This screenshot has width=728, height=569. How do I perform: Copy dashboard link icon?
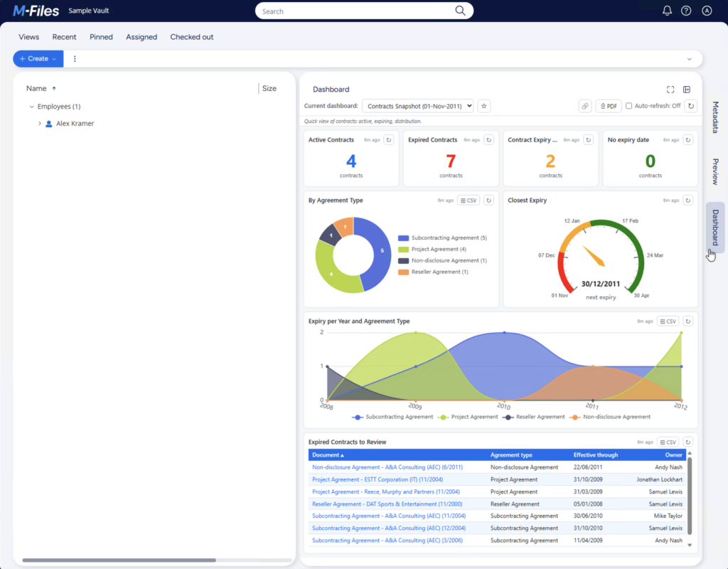pyautogui.click(x=585, y=106)
